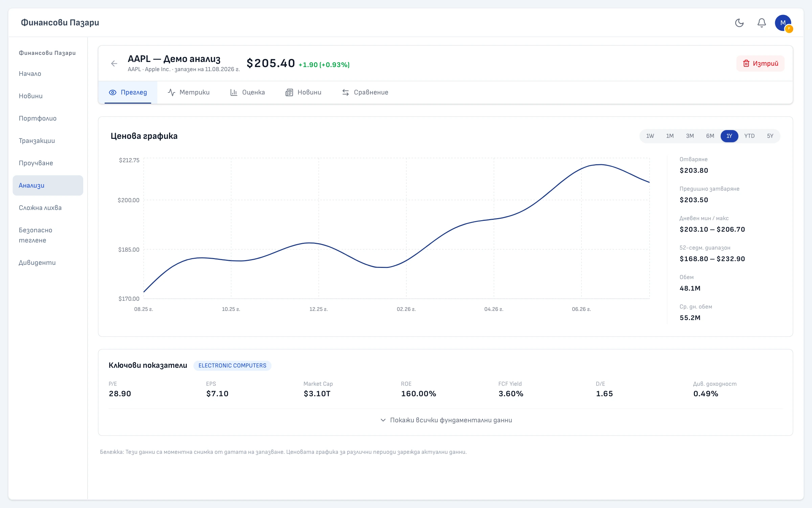Viewport: 812px width, 508px height.
Task: Click the bar chart icon for Оценка
Action: (x=234, y=92)
